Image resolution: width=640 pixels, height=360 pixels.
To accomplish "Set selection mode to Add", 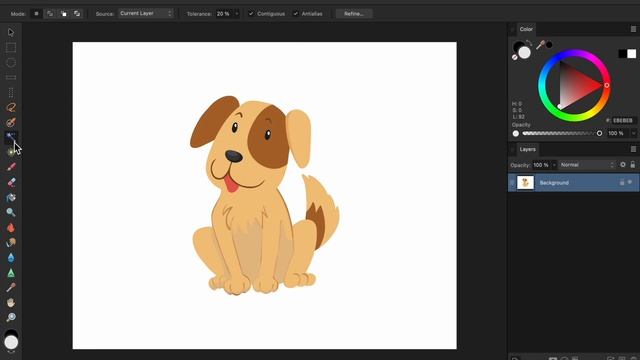I will (x=50, y=13).
